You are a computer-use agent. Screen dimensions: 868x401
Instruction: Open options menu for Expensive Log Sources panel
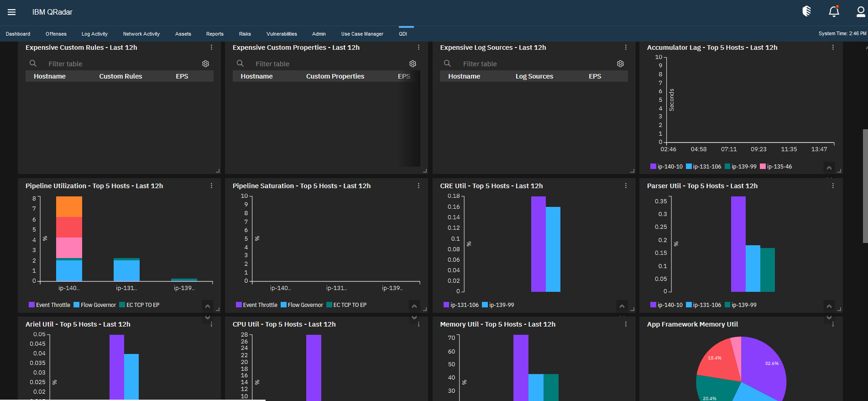point(626,47)
